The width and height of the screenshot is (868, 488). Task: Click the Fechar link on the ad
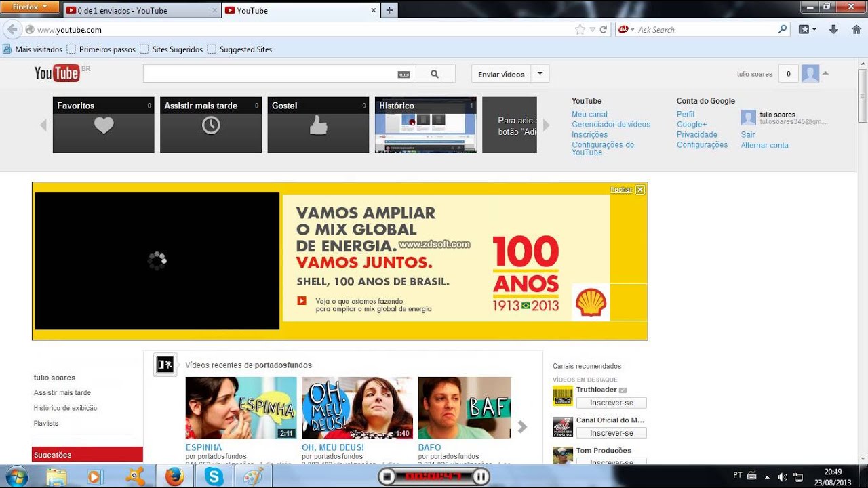click(x=620, y=190)
